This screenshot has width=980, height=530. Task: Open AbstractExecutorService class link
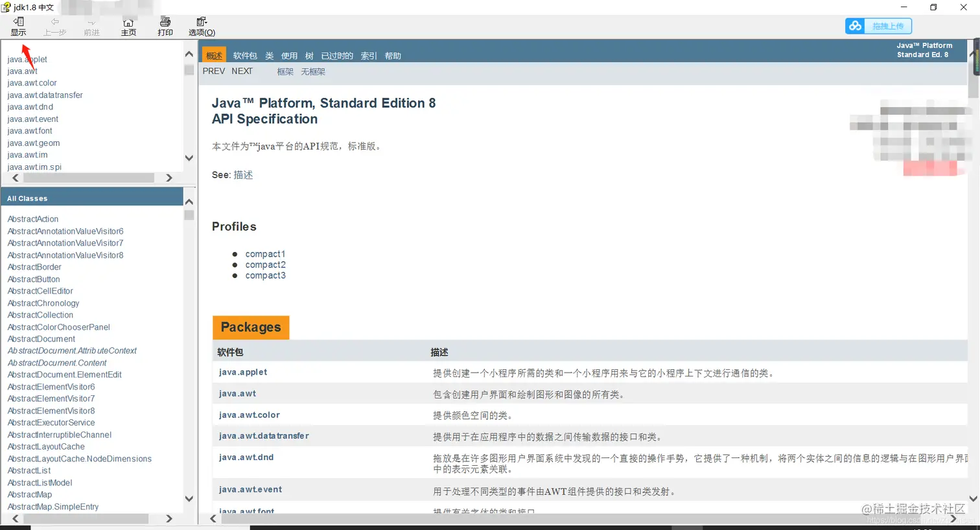(x=51, y=422)
